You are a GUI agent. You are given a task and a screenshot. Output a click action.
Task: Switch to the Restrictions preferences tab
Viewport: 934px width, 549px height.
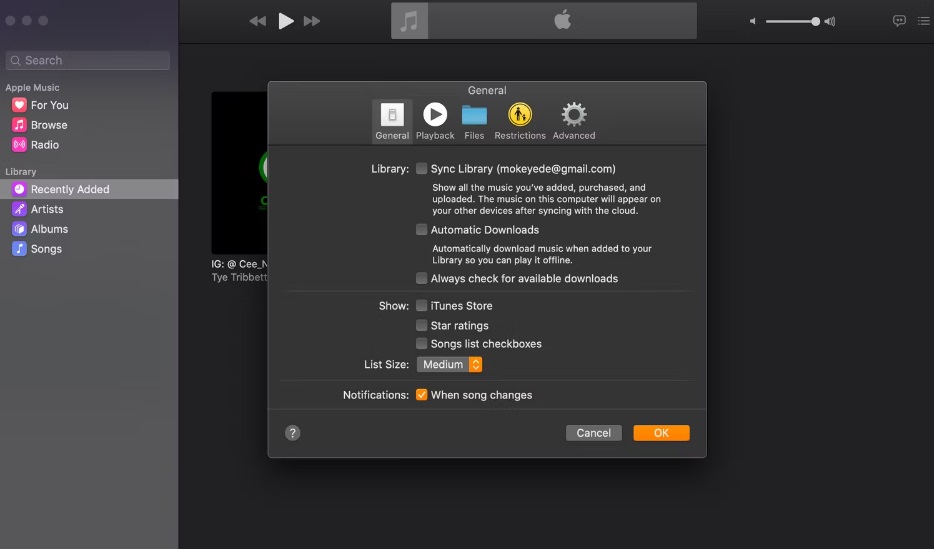(520, 121)
